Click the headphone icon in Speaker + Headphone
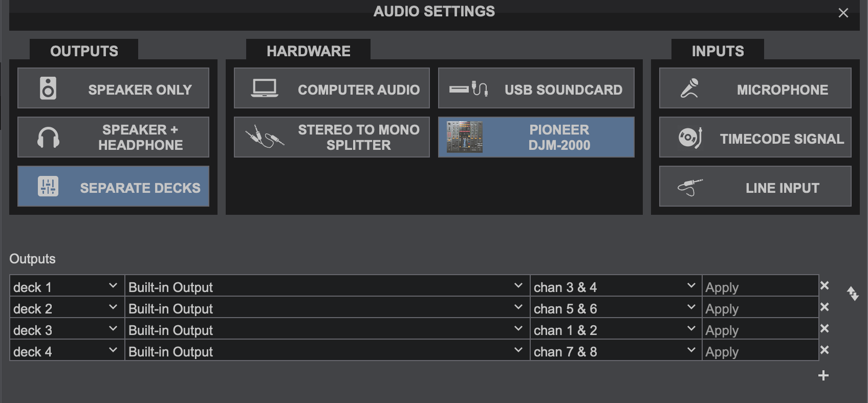The height and width of the screenshot is (403, 868). tap(48, 138)
